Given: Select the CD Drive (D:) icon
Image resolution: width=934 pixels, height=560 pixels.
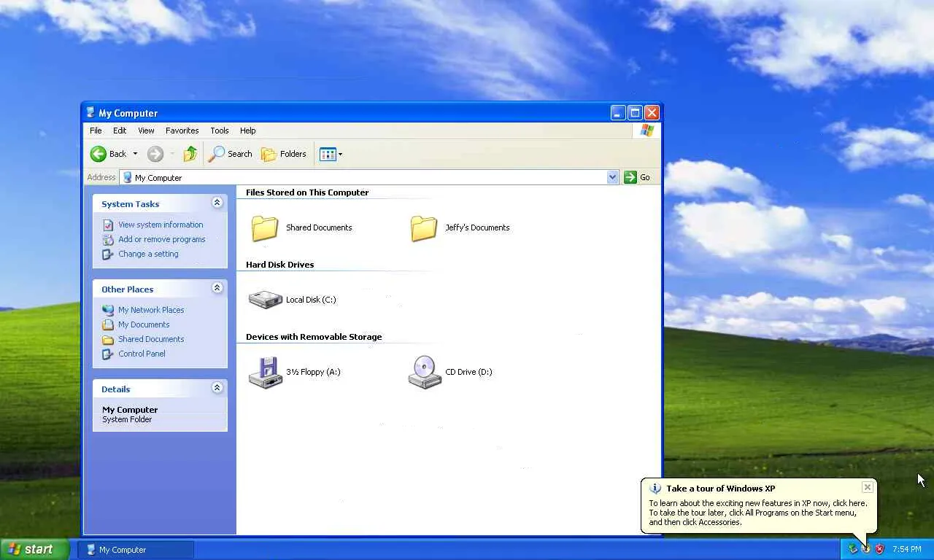Looking at the screenshot, I should 450,372.
